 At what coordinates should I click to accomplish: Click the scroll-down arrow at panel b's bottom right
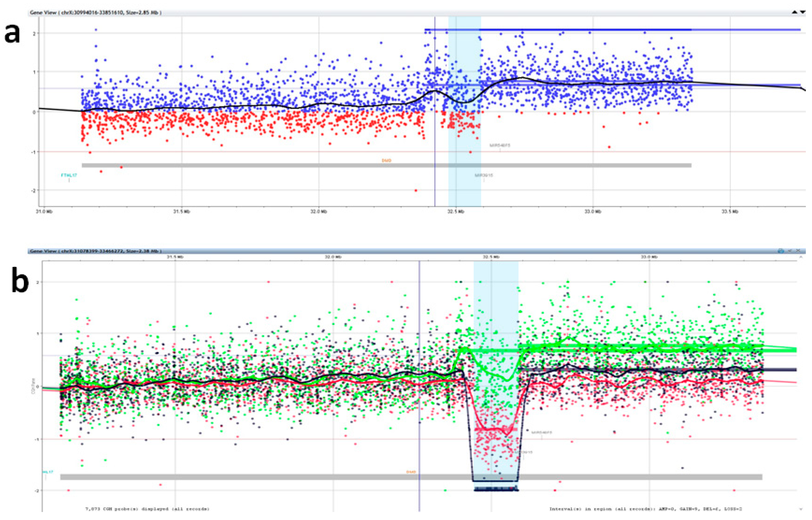pos(801,509)
